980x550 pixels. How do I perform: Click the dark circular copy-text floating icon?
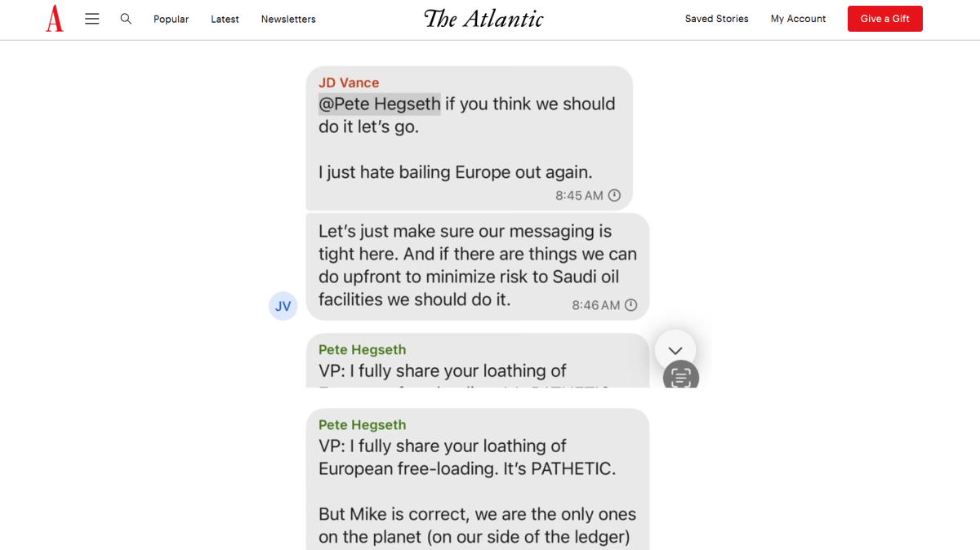tap(681, 376)
